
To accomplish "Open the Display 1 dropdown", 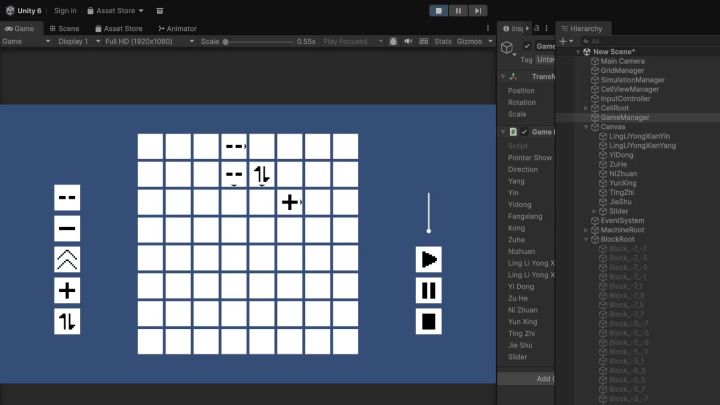I will 79,41.
